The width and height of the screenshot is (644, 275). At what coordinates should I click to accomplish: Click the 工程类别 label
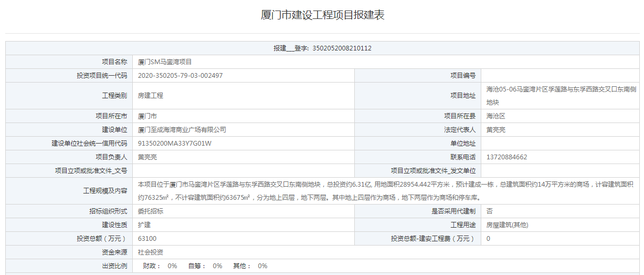click(x=114, y=95)
